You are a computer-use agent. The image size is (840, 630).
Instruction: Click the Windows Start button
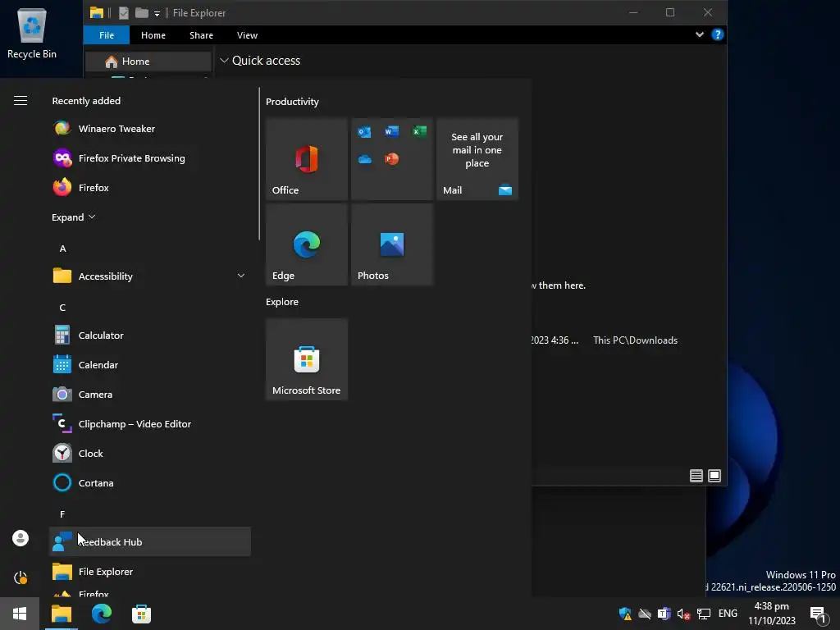click(x=20, y=614)
